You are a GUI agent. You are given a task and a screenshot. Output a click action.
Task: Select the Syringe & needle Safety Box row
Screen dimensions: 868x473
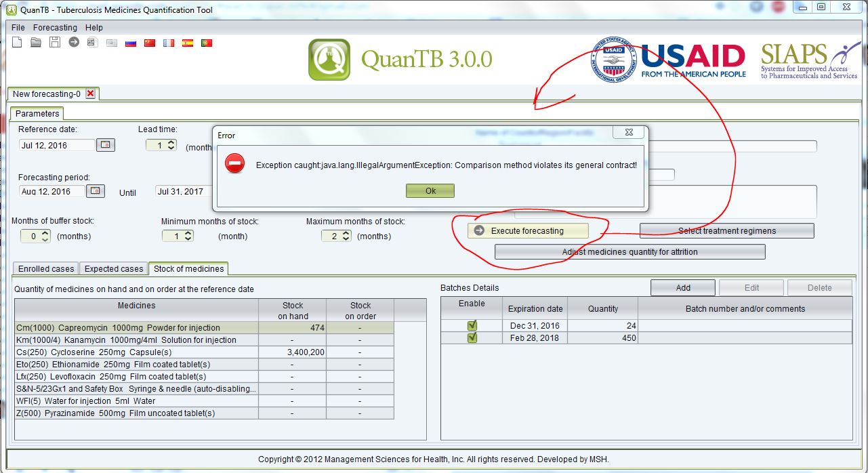pos(204,389)
